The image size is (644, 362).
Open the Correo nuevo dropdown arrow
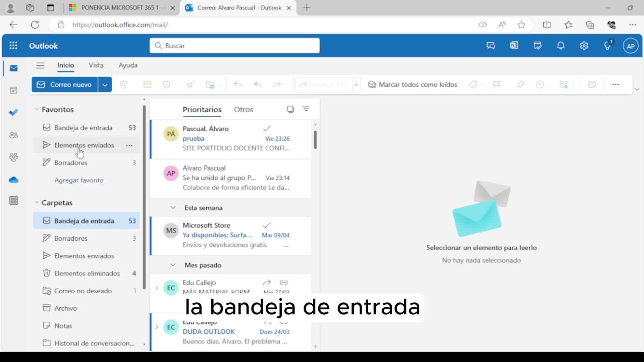105,85
